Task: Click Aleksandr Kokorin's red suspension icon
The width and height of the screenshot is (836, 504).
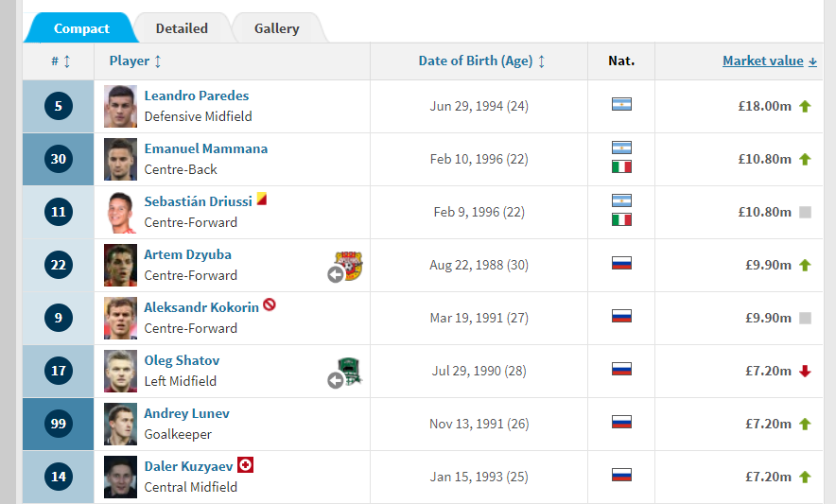Action: tap(270, 305)
